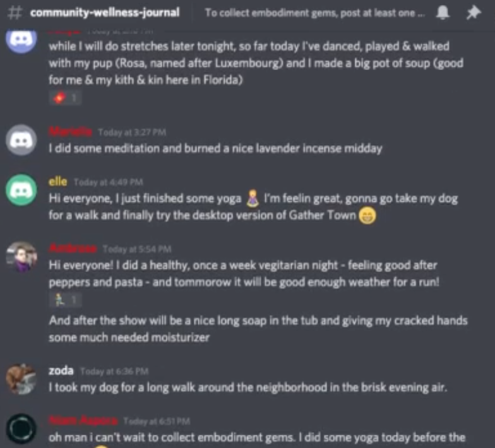Click the yoga emoji in elle's message
This screenshot has height=448, width=495.
coord(253,198)
